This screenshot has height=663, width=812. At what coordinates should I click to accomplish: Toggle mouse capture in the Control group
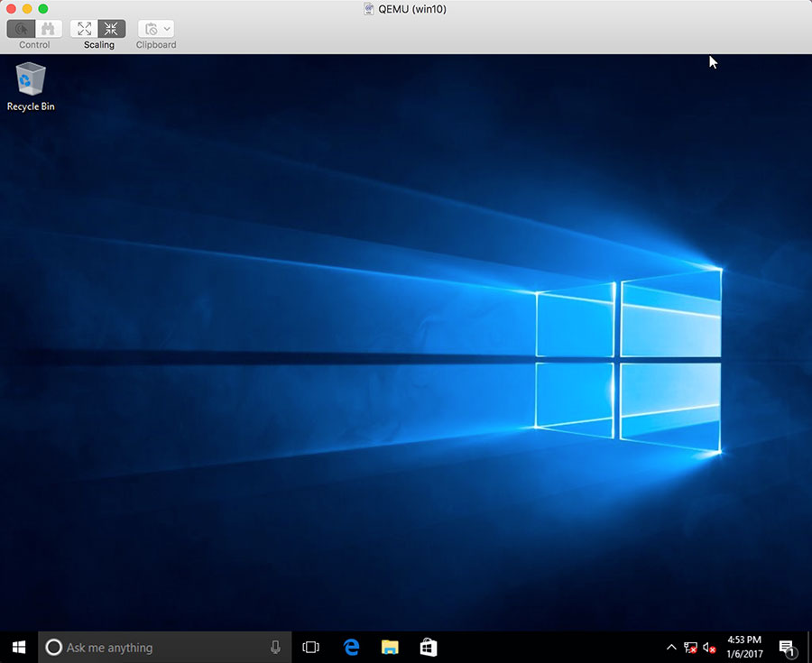(x=20, y=28)
